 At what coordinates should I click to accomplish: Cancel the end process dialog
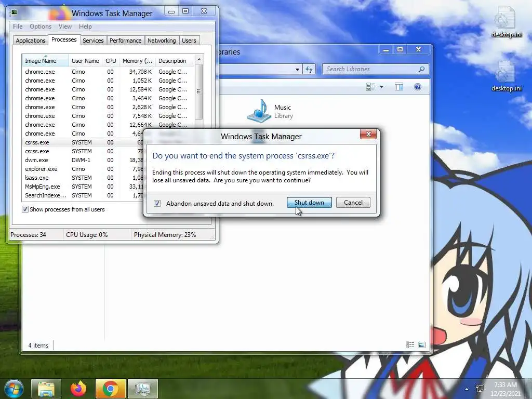(x=353, y=203)
